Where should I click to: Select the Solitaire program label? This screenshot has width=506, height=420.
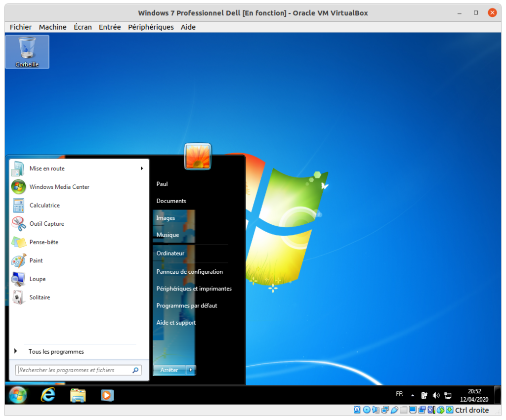[40, 297]
